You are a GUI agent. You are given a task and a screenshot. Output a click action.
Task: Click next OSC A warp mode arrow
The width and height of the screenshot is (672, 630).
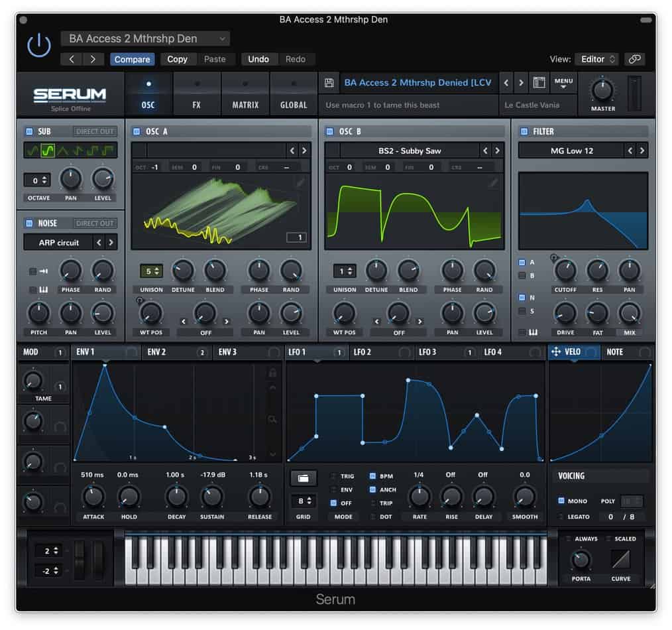click(x=226, y=321)
